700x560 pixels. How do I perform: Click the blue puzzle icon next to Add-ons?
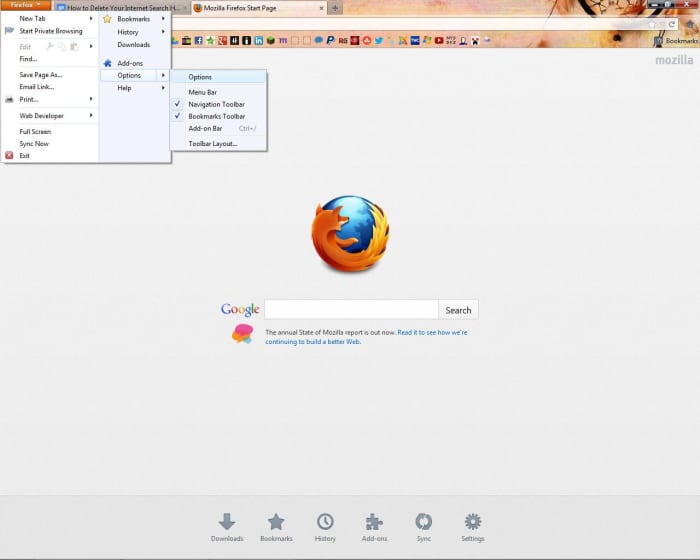107,63
